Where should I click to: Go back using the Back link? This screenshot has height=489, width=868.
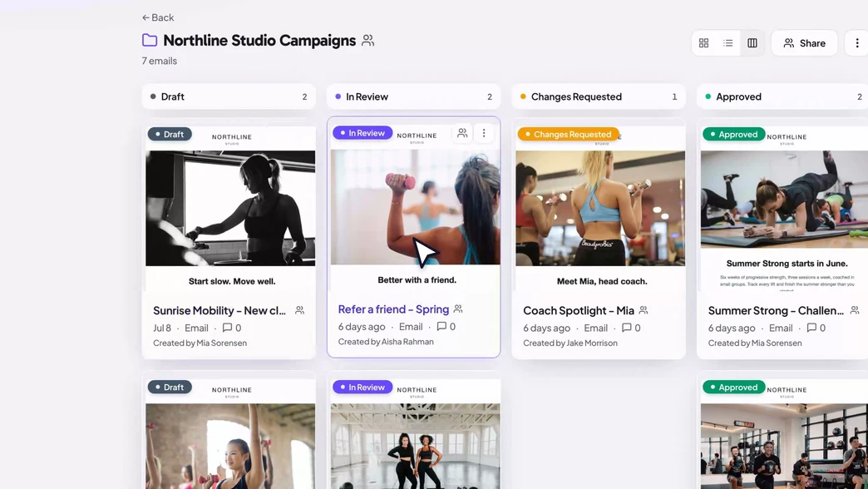point(158,17)
